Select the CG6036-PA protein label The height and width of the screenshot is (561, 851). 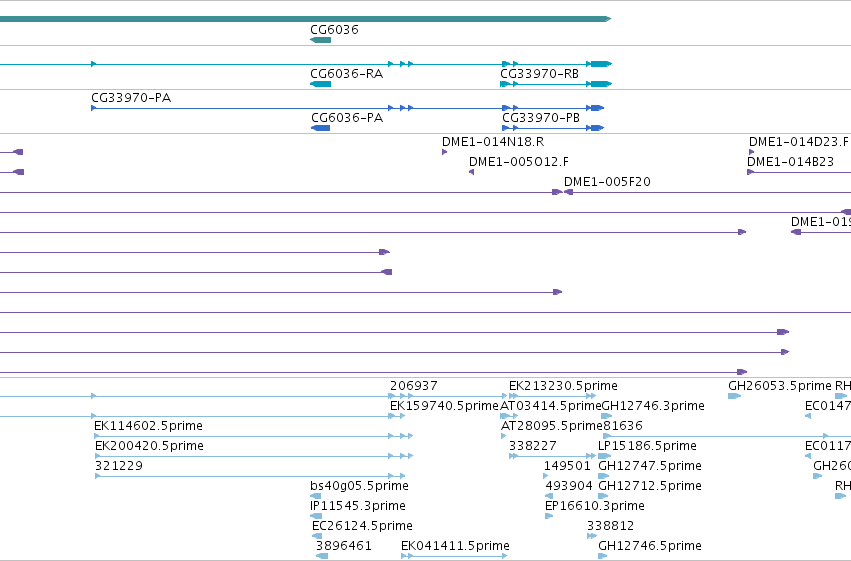pos(347,118)
